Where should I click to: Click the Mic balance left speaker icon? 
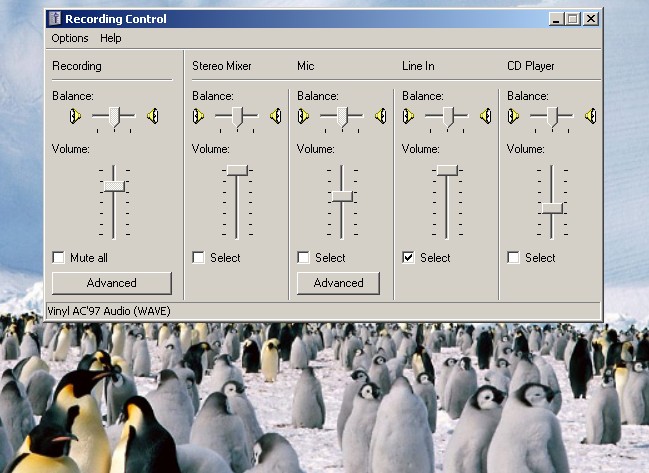(x=303, y=116)
